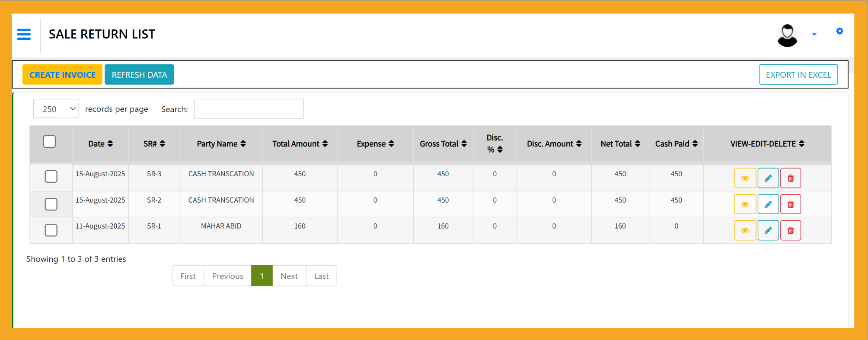Select the checkbox for SR-1 row
Image resolution: width=868 pixels, height=340 pixels.
click(51, 230)
